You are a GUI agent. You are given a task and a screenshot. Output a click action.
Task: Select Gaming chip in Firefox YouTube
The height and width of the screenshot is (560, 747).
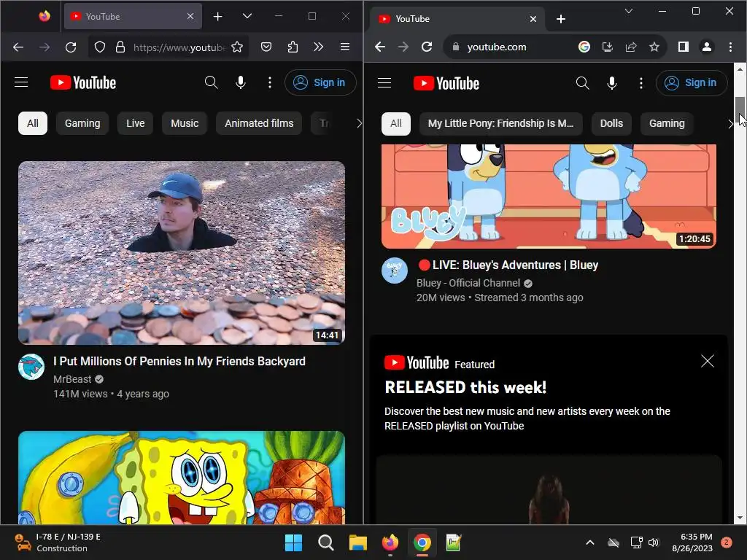click(82, 123)
